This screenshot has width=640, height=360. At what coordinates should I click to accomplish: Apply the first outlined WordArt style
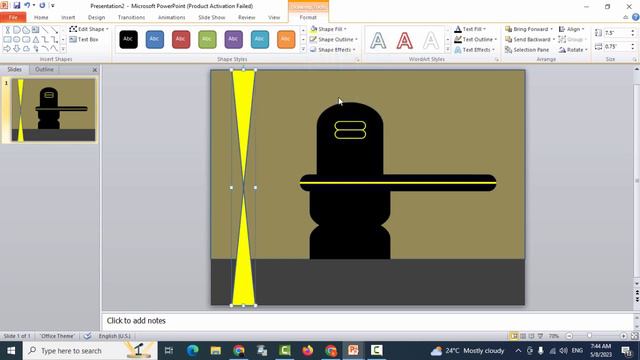point(378,40)
